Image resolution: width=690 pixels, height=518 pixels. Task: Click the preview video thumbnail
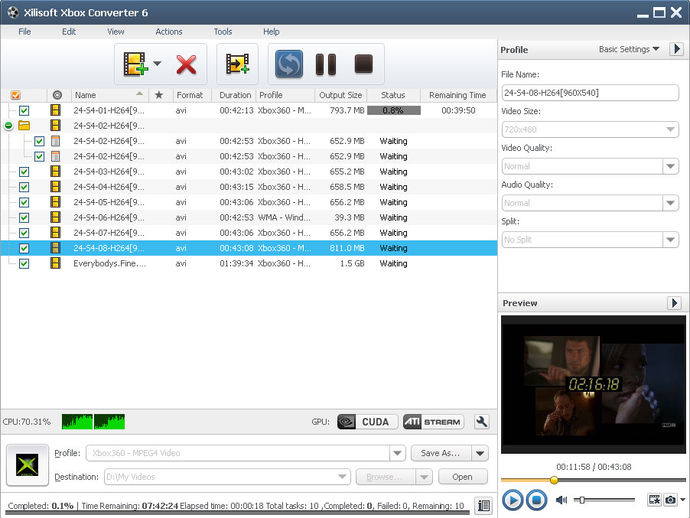[593, 384]
